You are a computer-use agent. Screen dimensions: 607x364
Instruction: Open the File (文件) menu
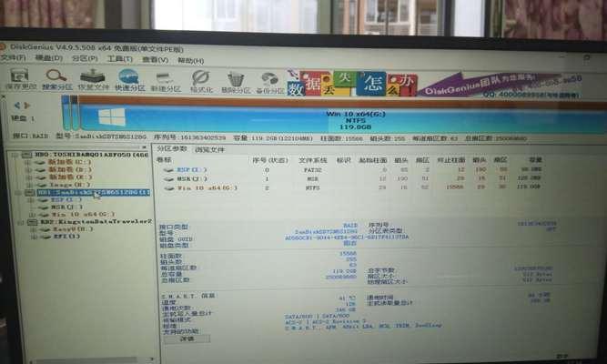12,60
